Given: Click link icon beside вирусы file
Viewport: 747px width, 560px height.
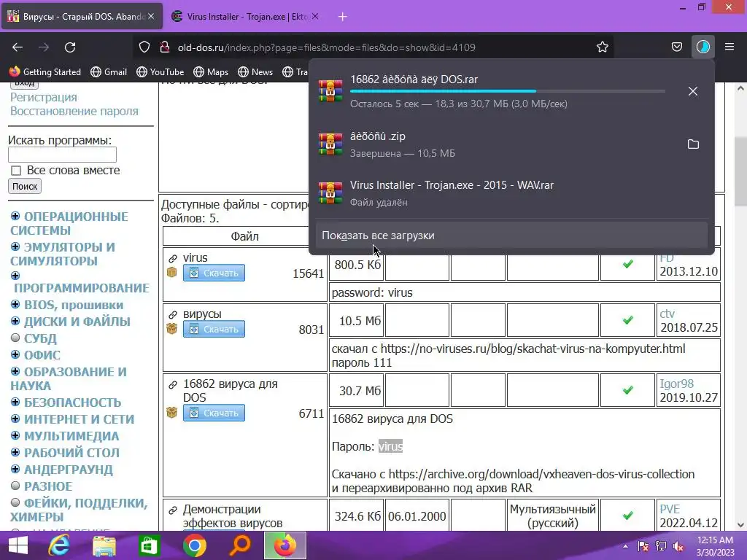Looking at the screenshot, I should point(173,315).
